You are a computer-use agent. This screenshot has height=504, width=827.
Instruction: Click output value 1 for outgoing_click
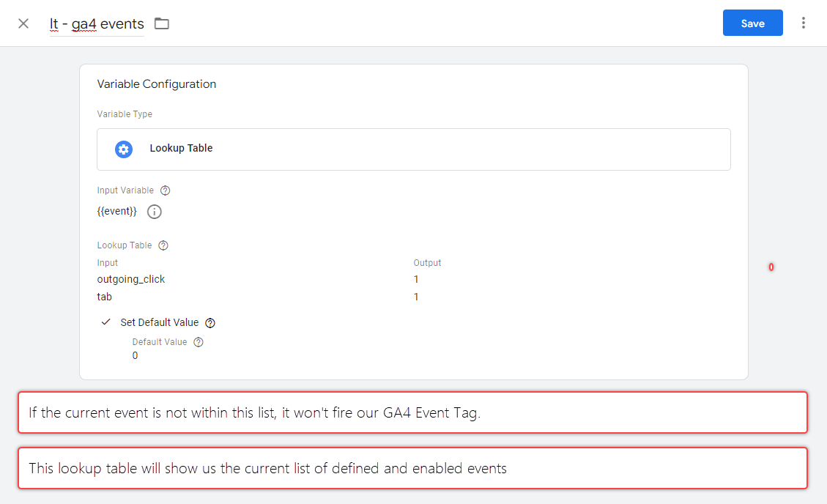[x=416, y=279]
